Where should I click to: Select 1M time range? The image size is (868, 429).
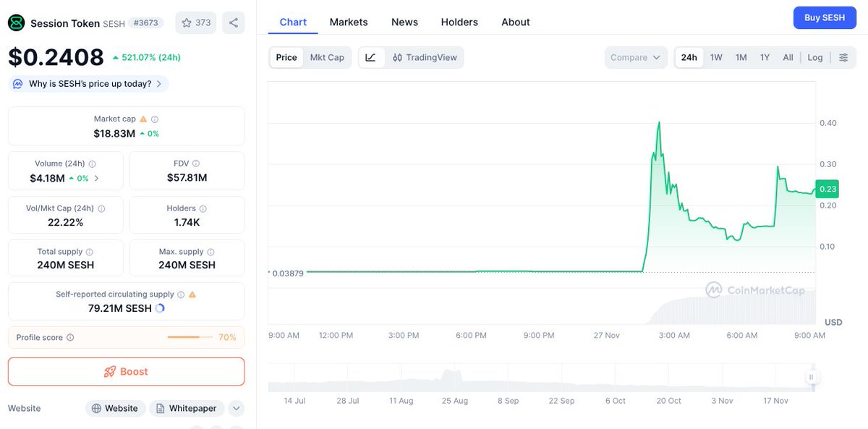click(x=741, y=57)
